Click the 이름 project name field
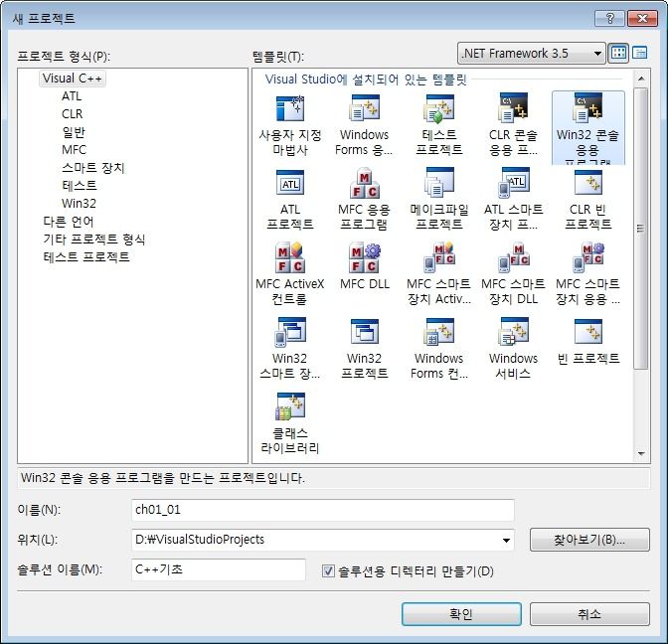The height and width of the screenshot is (644, 668). pos(322,510)
